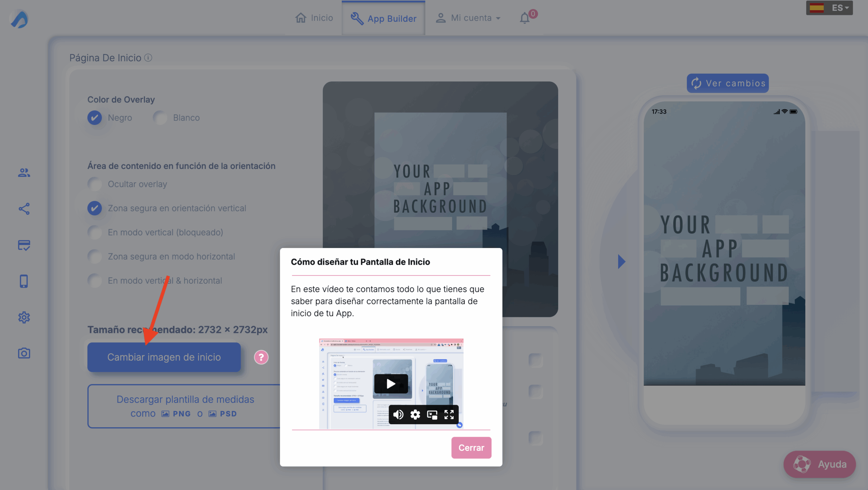Close the dialog with Cerrar

(x=471, y=448)
